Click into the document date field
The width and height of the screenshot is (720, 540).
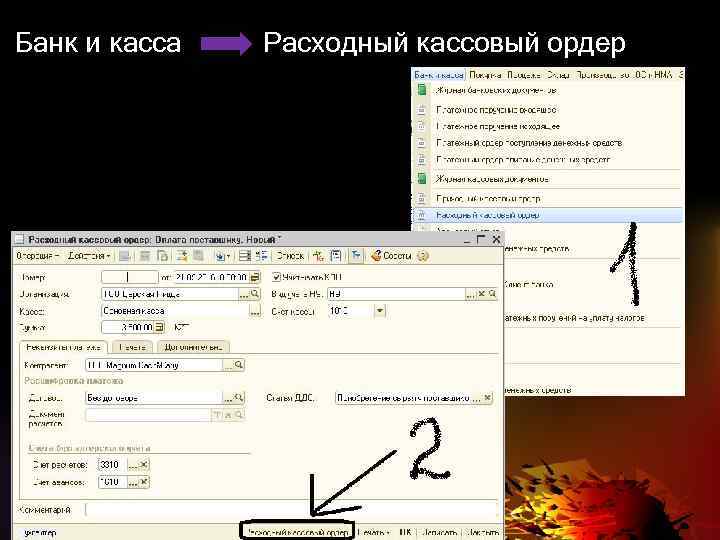pyautogui.click(x=212, y=277)
